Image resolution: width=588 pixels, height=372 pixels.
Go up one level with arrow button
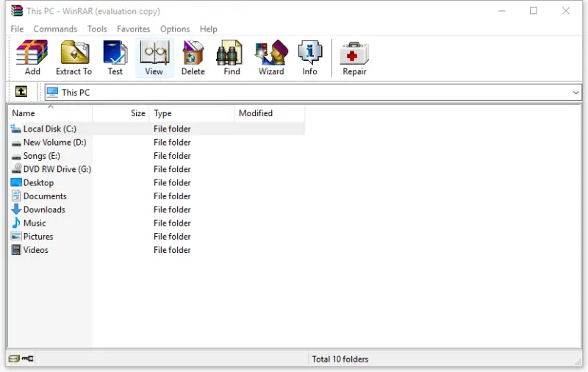coord(21,91)
